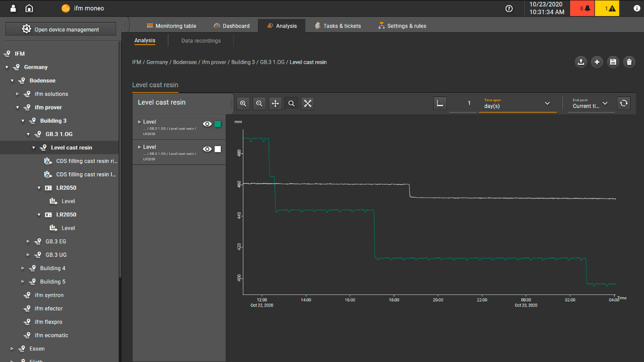Fit the chart to screen with the expand icon

tap(307, 103)
